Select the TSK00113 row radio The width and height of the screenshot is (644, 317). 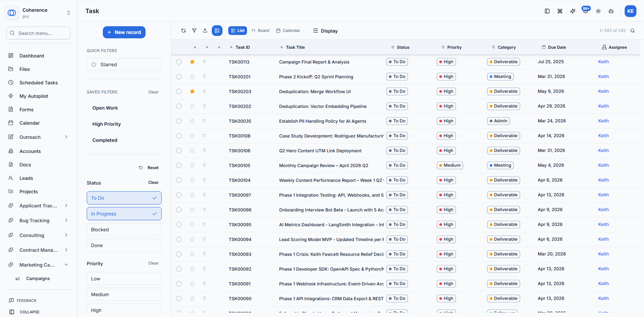coord(179,62)
